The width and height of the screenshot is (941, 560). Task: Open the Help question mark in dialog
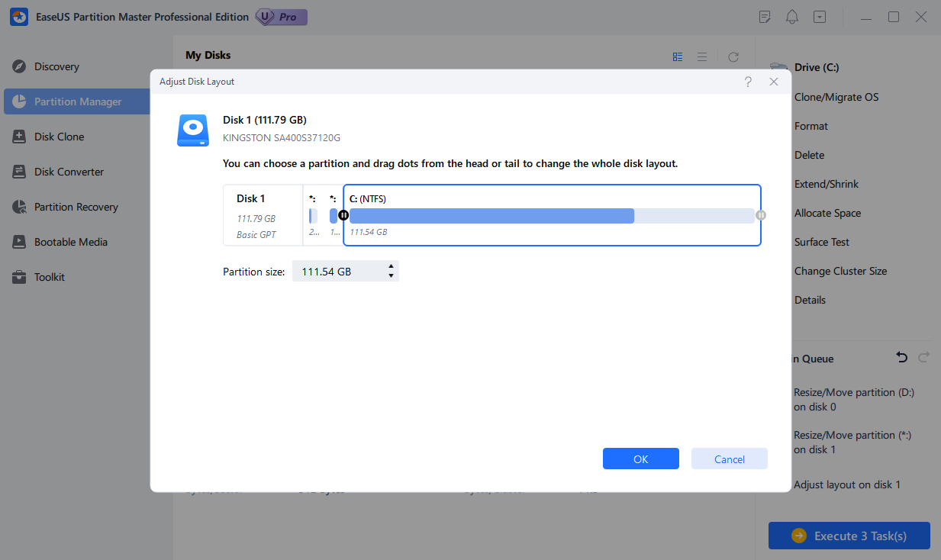(x=748, y=82)
